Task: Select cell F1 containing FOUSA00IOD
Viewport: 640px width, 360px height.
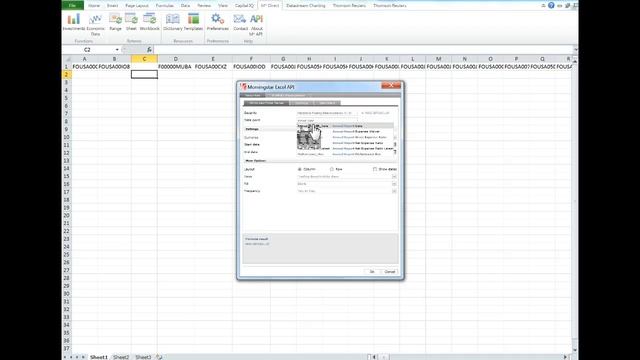Action: (250, 67)
